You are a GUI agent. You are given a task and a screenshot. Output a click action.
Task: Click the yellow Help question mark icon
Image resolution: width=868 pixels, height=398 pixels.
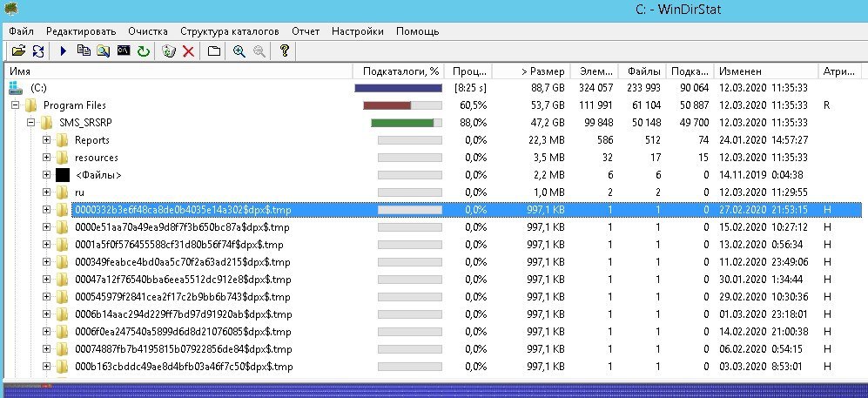[x=285, y=51]
